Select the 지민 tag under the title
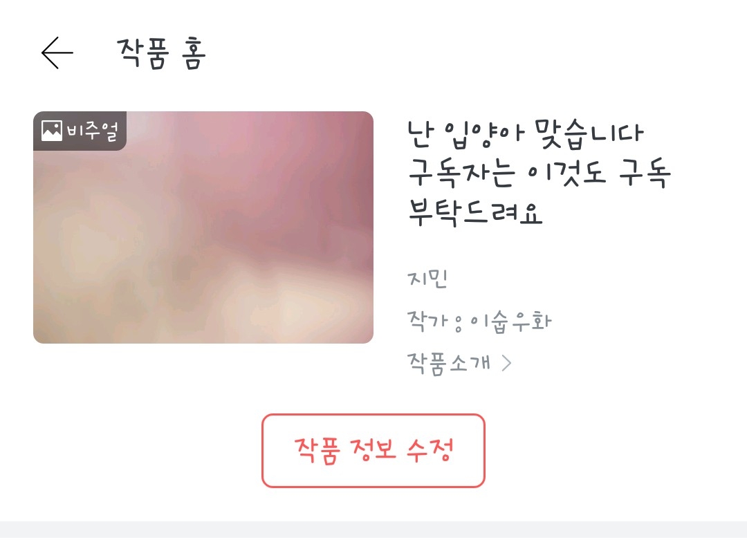This screenshot has width=747, height=560. 427,279
